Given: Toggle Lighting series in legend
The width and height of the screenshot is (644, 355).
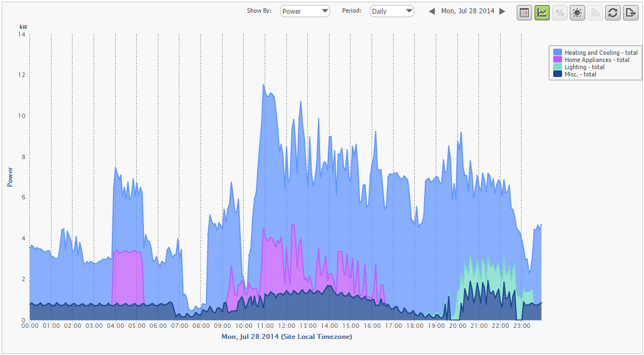Looking at the screenshot, I should coord(584,67).
